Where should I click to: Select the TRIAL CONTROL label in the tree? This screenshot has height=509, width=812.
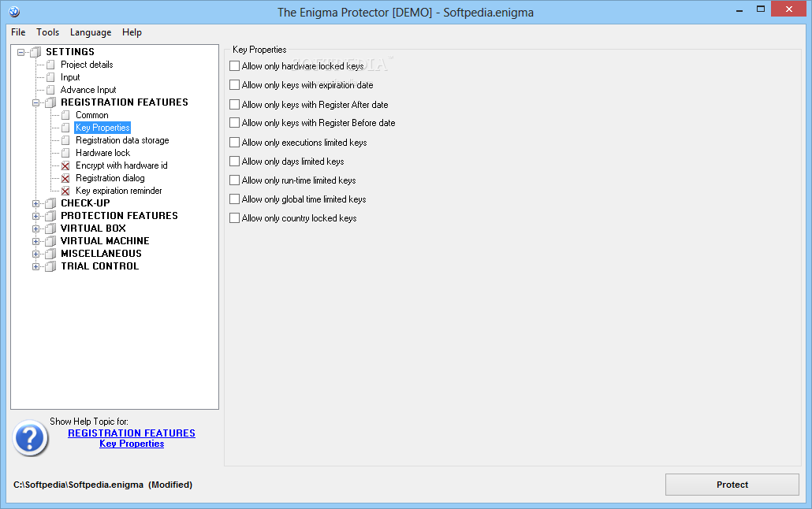pos(100,266)
